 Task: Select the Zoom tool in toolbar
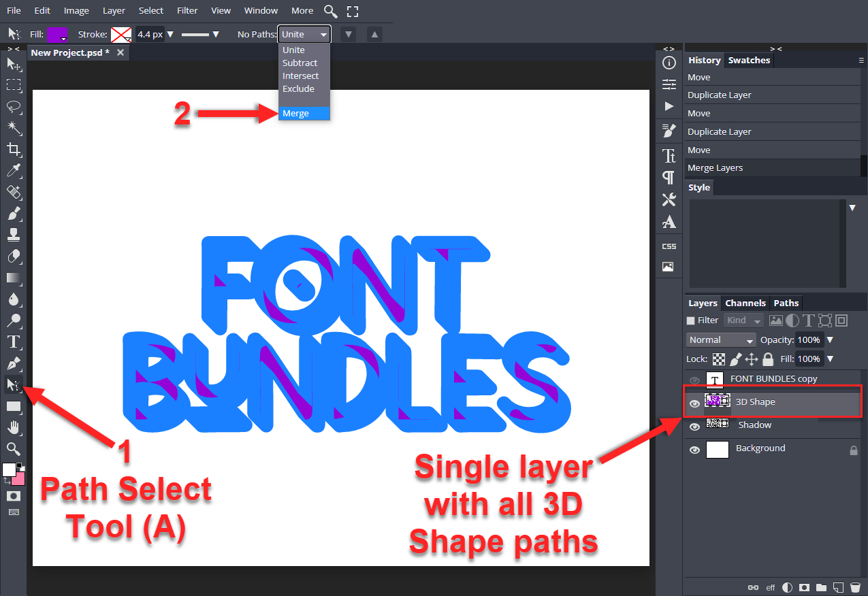[x=14, y=448]
